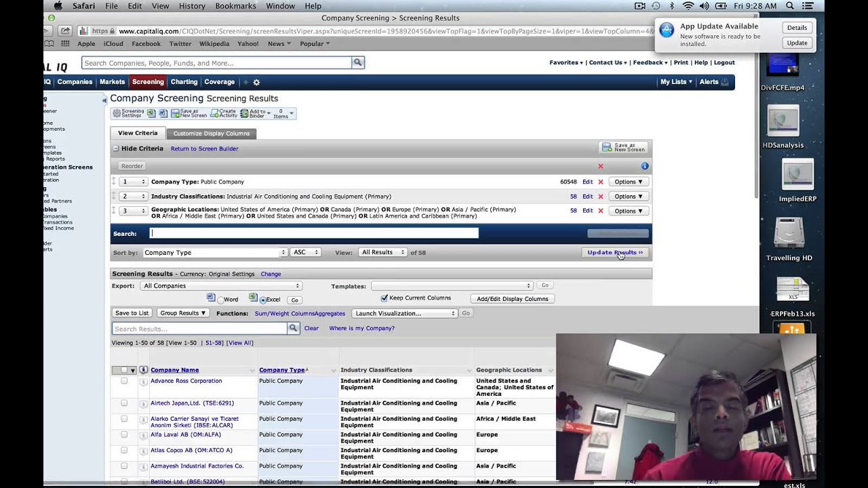This screenshot has height=488, width=868.
Task: Click the info icon in the table header
Action: (x=143, y=370)
